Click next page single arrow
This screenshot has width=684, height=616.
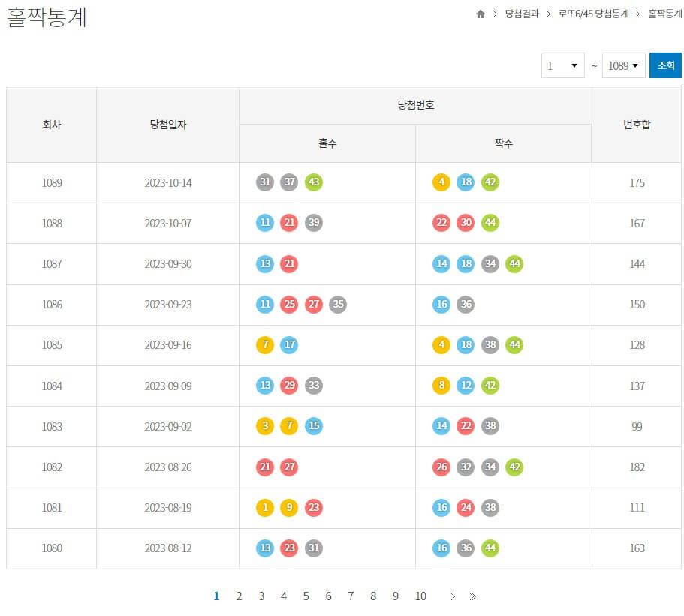click(453, 596)
